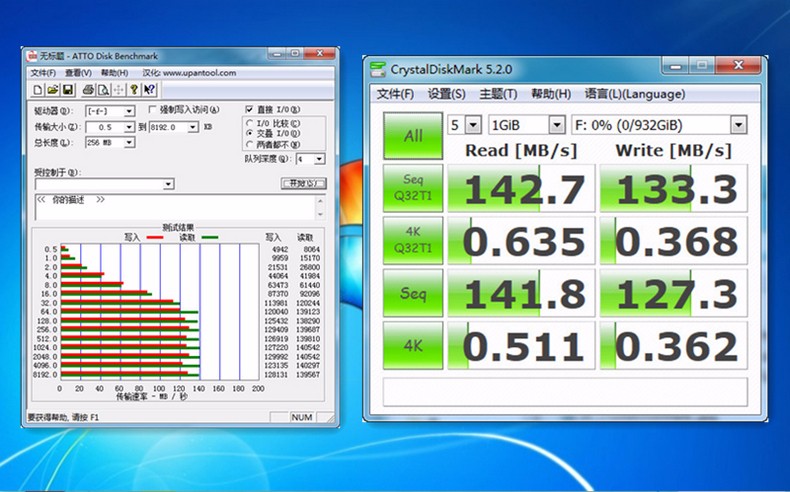
Task: Maximize the CrystalDiskMark window
Action: pos(701,65)
